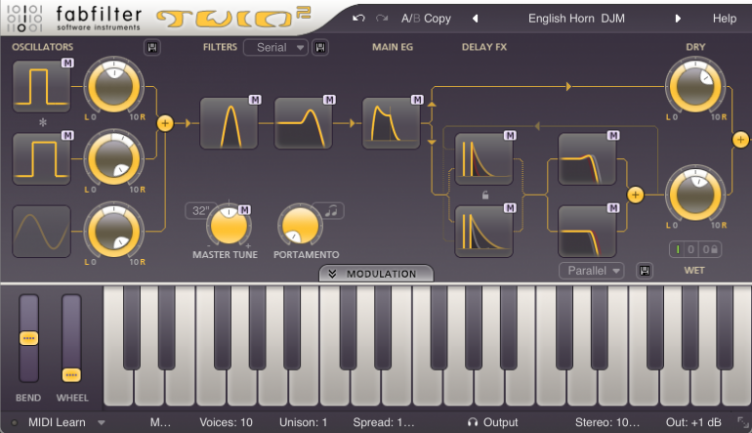Click Dry level knob
The width and height of the screenshot is (752, 433).
[695, 86]
